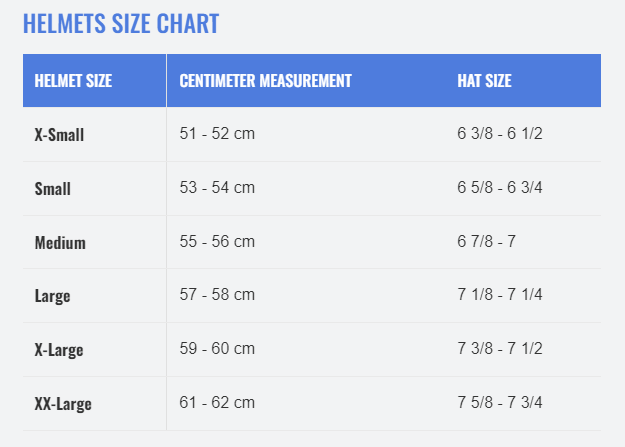625x447 pixels.
Task: Select the 57 - 58 cm measurement cell
Action: (x=217, y=295)
